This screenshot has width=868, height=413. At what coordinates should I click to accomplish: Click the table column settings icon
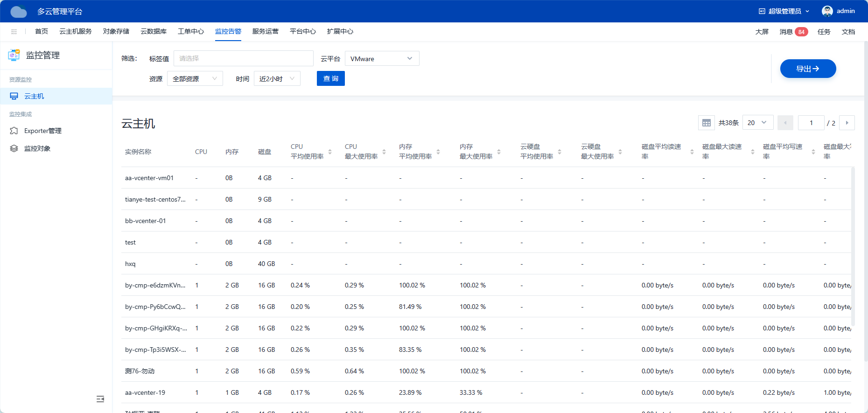pos(706,123)
